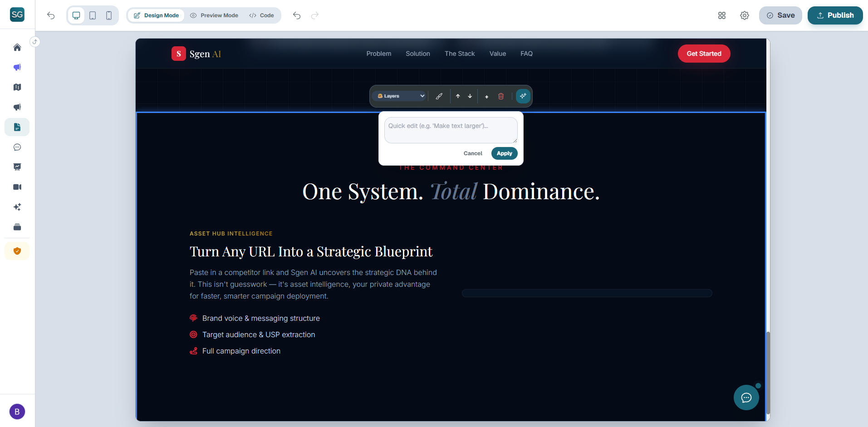This screenshot has height=427, width=868.
Task: Click the Save button
Action: 780,15
